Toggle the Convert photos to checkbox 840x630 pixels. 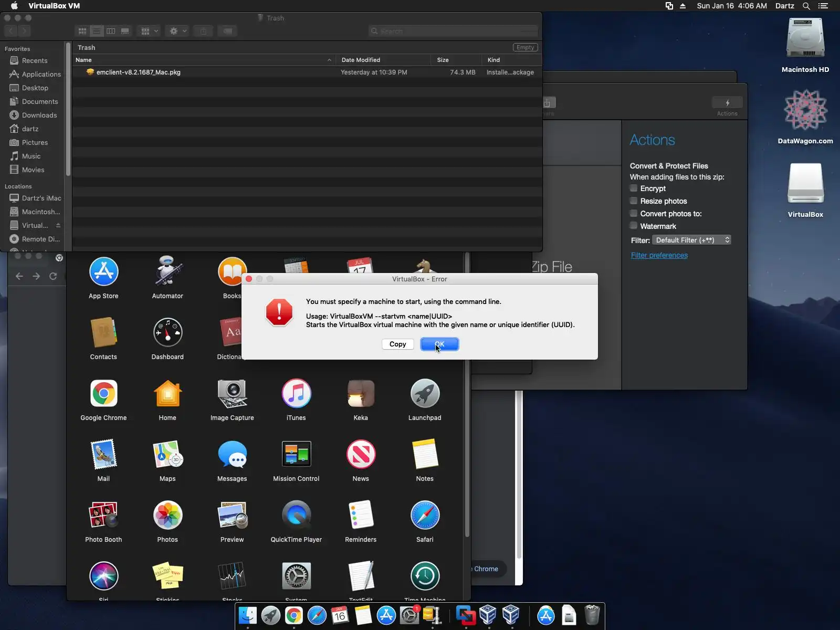(x=634, y=213)
